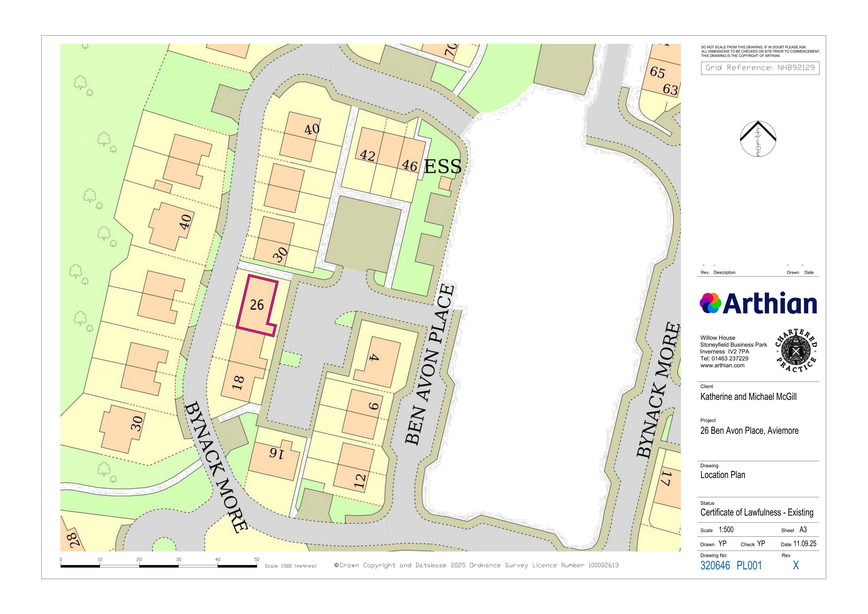Click the ESS map label
Viewport: 868px width, 614px height.
click(443, 167)
